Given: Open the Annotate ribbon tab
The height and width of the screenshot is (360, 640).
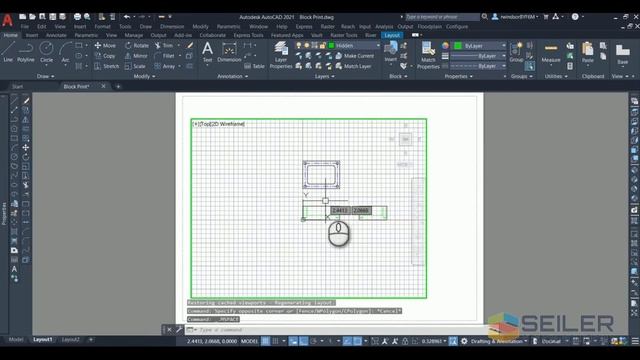Looking at the screenshot, I should coord(56,35).
